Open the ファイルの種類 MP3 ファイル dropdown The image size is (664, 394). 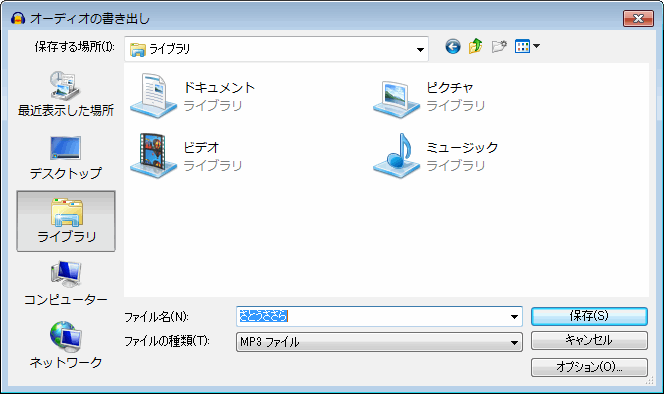pyautogui.click(x=379, y=342)
